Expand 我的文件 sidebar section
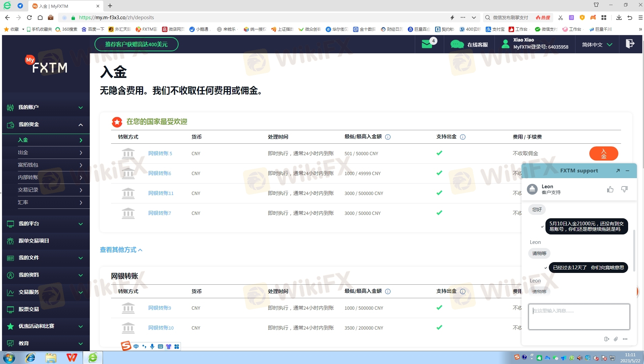644x364 pixels. click(46, 258)
